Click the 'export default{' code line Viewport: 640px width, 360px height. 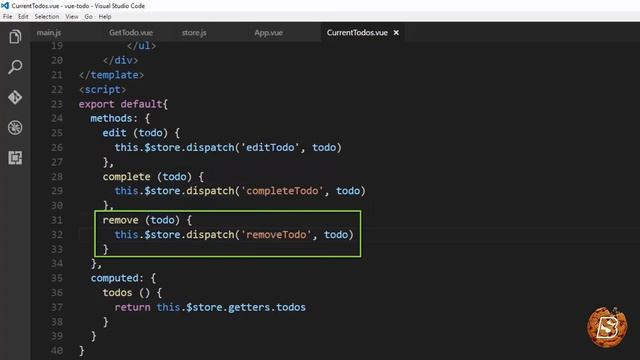click(123, 104)
